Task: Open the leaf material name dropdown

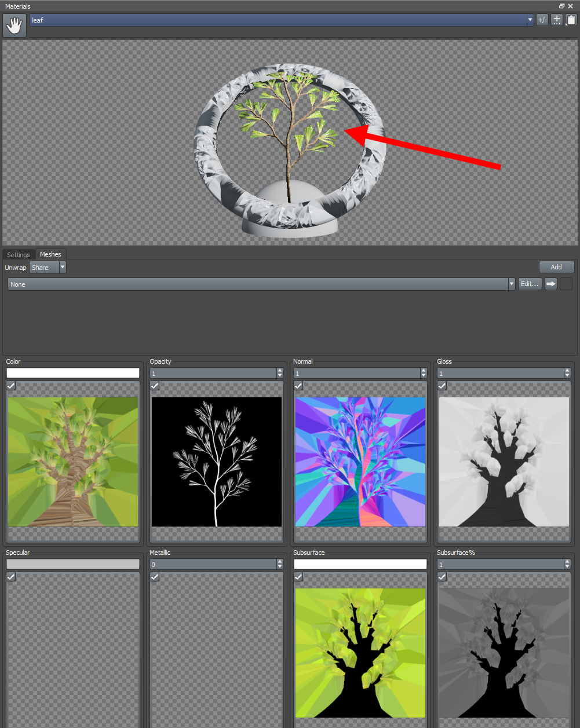Action: pos(530,20)
